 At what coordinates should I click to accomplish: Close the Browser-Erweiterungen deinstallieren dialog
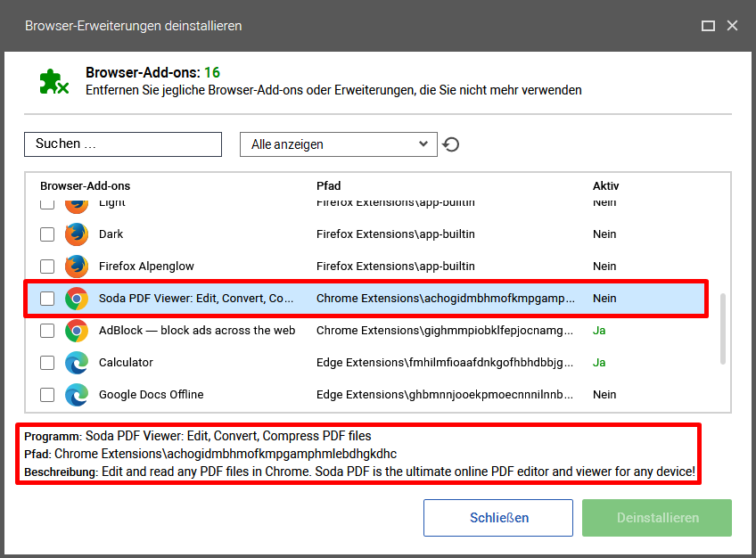pyautogui.click(x=733, y=26)
